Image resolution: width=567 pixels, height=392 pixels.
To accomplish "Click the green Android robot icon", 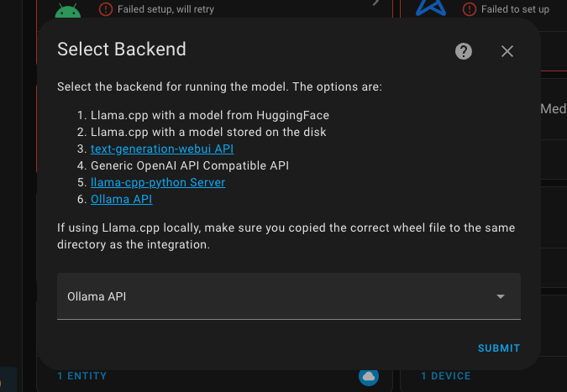I will tap(67, 10).
